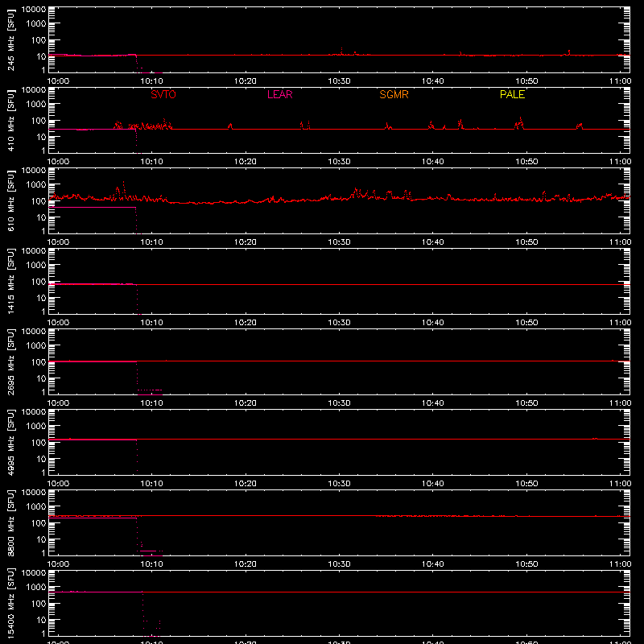Click the magenta dashed segment in 2695 MHz panel

coord(150,390)
